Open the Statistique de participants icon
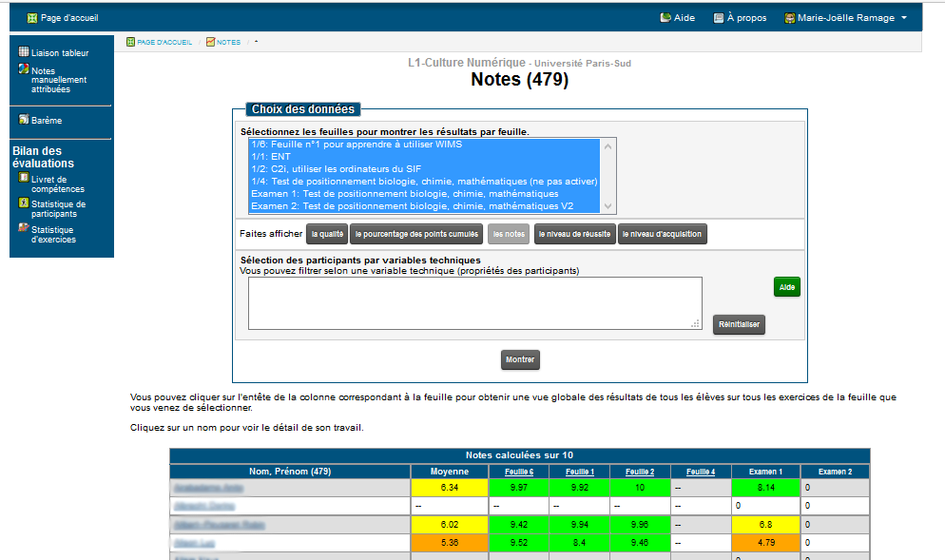Image resolution: width=945 pixels, height=560 pixels. tap(24, 203)
